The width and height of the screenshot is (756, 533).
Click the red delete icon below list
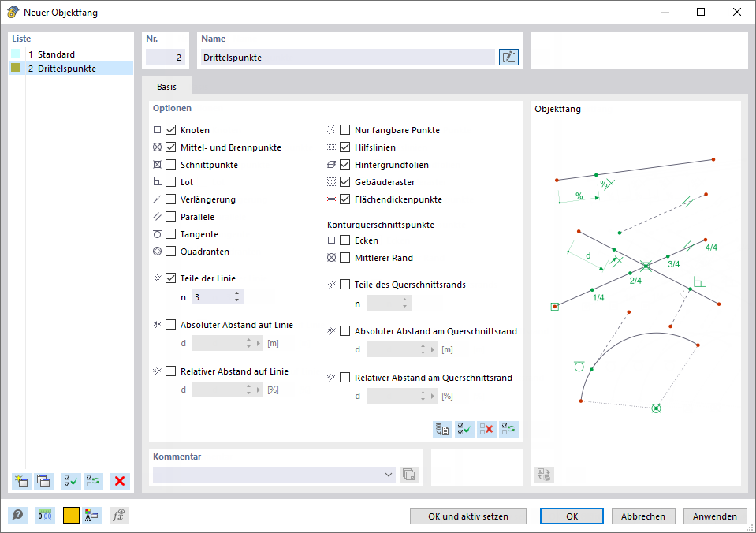pyautogui.click(x=120, y=481)
